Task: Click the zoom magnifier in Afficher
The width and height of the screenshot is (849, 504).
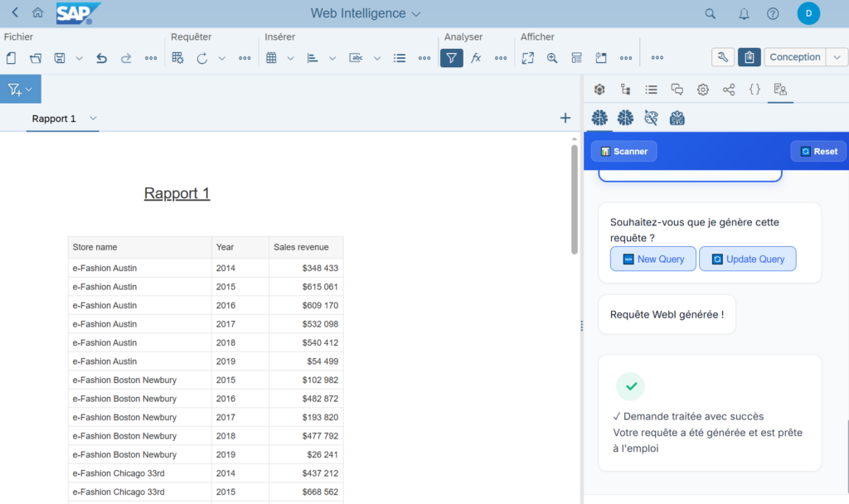Action: [x=552, y=58]
